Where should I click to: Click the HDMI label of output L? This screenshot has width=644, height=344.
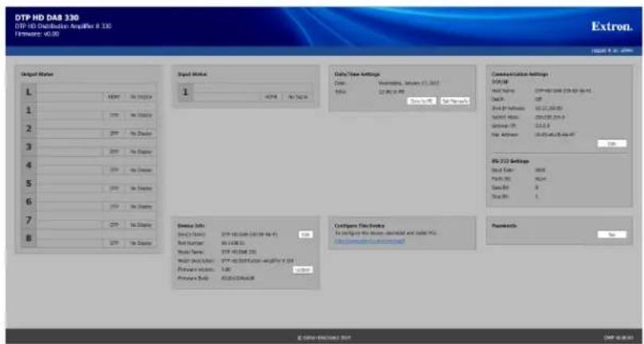[114, 97]
